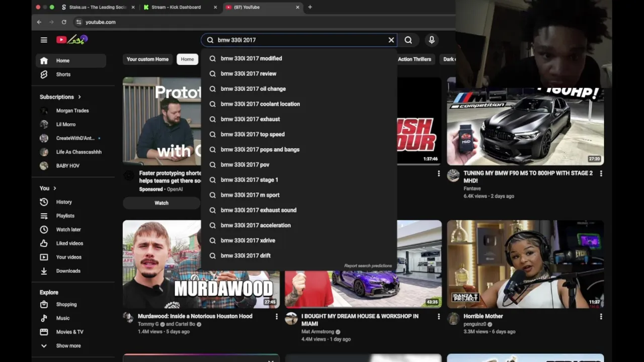The width and height of the screenshot is (644, 362).
Task: Open more options for Murdawood video
Action: point(276,316)
